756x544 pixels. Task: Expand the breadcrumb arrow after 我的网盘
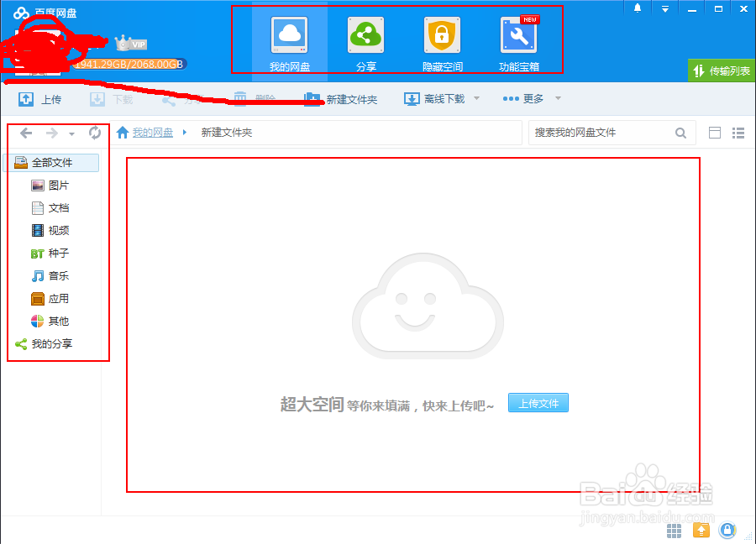pos(185,132)
